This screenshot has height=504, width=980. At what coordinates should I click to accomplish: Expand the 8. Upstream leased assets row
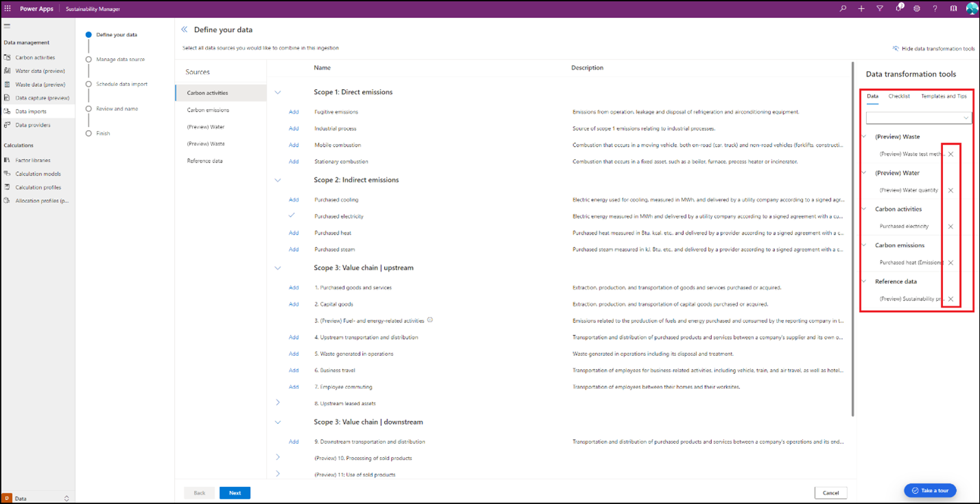pos(278,403)
